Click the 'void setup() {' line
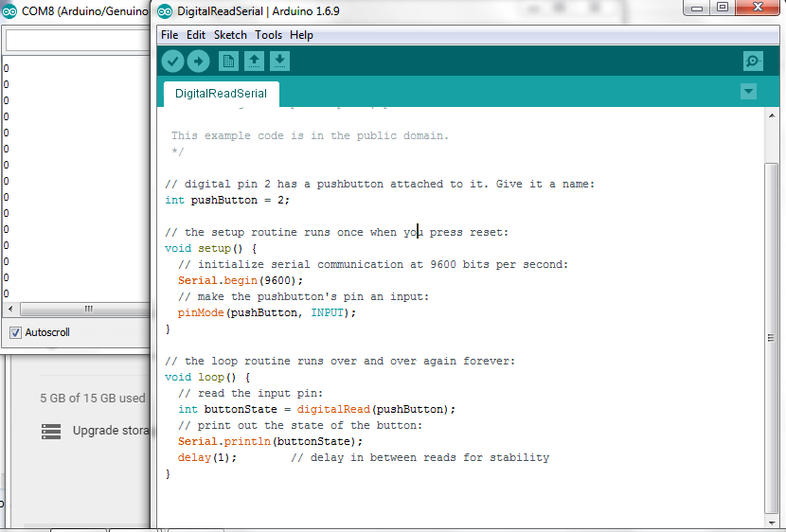Viewport: 786px width, 532px height. (210, 248)
